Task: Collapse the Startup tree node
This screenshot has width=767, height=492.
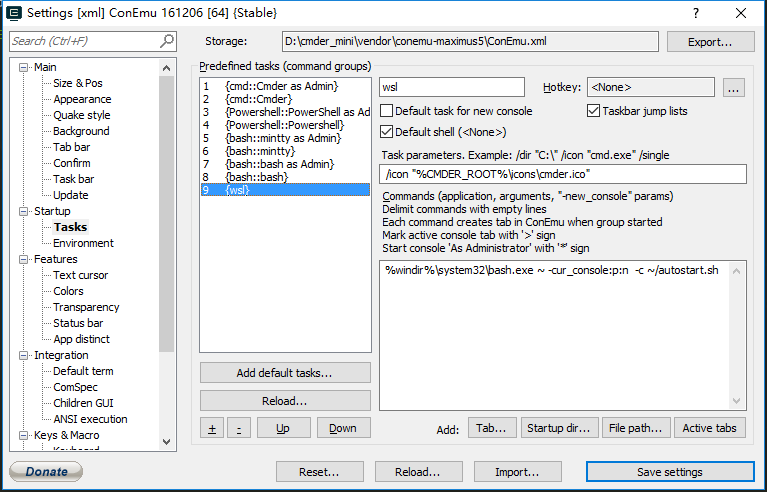Action: point(23,211)
